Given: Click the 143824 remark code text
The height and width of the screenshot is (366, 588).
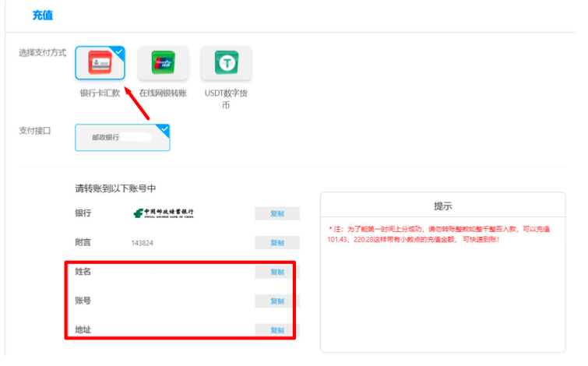Looking at the screenshot, I should [142, 243].
